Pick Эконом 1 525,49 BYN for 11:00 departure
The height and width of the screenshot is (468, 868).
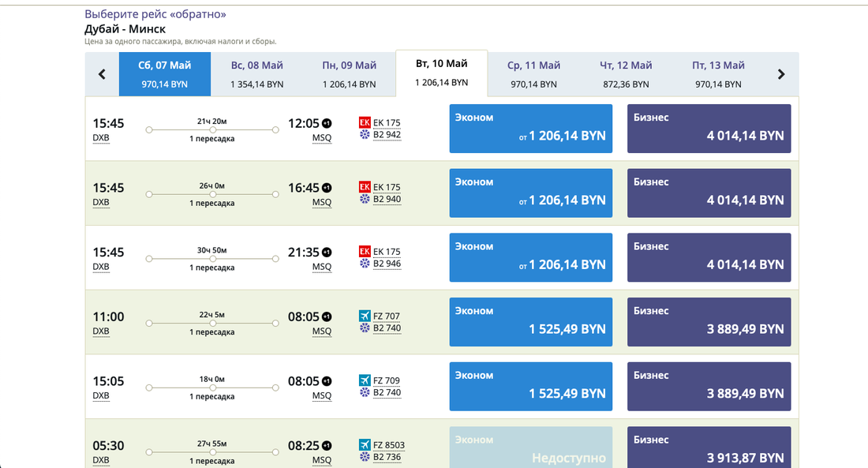[x=531, y=322]
